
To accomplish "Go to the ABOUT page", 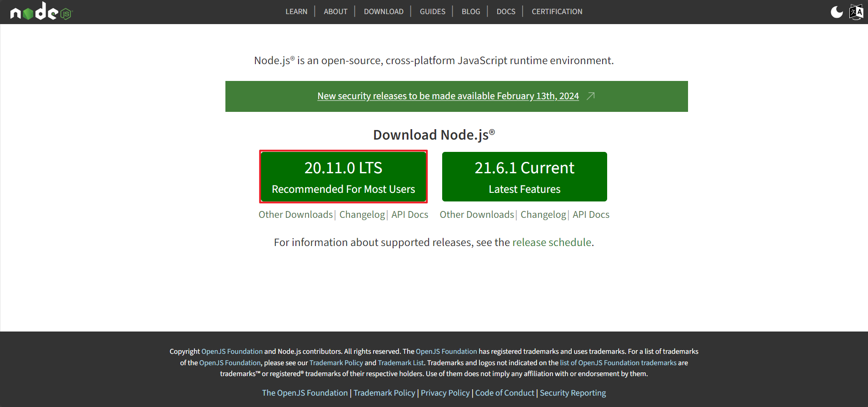I will (335, 12).
